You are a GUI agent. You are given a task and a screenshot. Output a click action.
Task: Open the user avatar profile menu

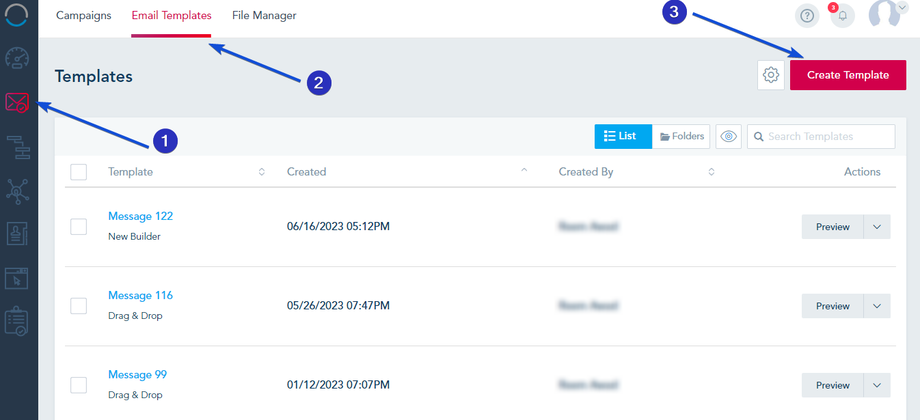tap(885, 15)
